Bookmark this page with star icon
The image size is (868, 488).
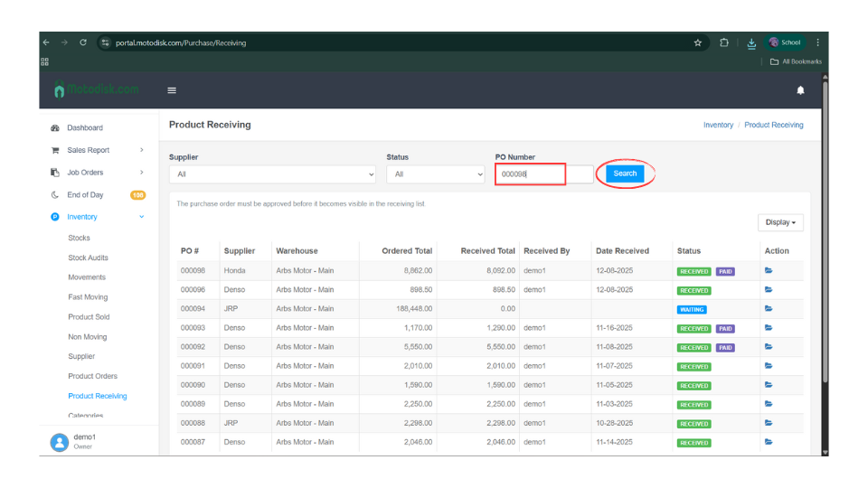698,42
